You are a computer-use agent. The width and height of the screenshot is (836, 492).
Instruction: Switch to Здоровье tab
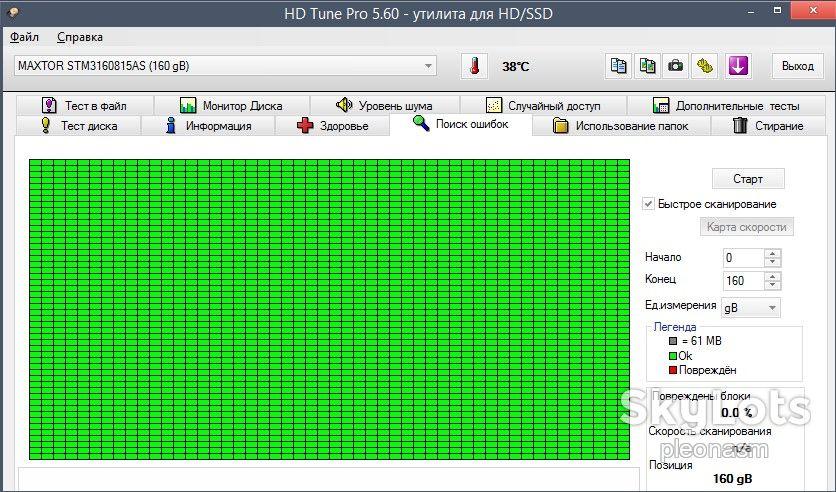332,126
